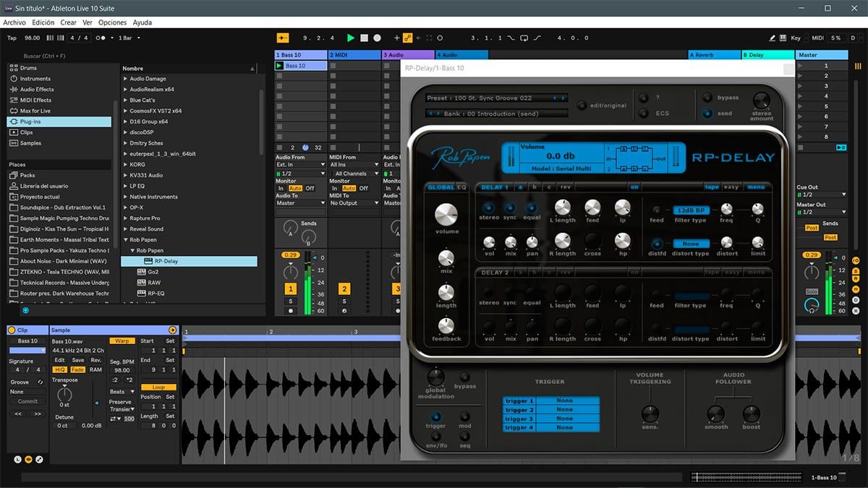868x488 pixels.
Task: Toggle the Warp button in Sample box
Action: (x=122, y=341)
